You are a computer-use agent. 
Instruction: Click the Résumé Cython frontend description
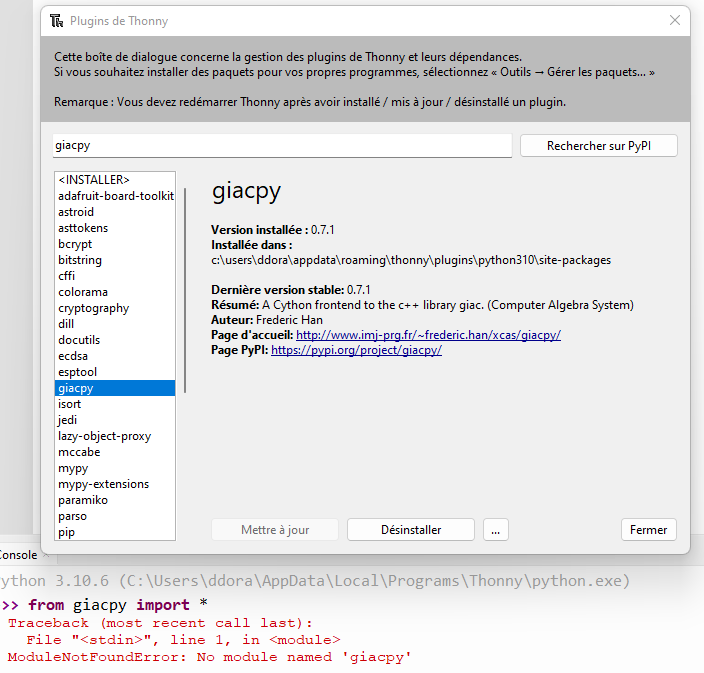click(422, 305)
